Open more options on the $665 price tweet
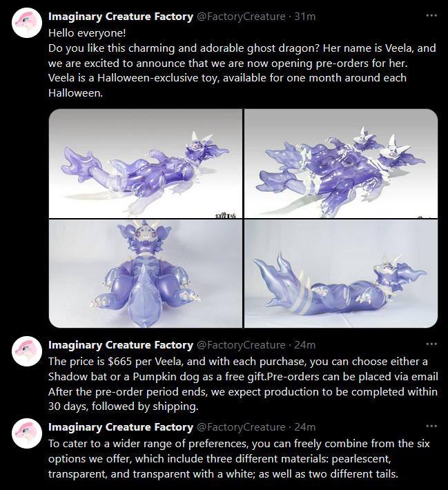448x490 pixels. 431,344
